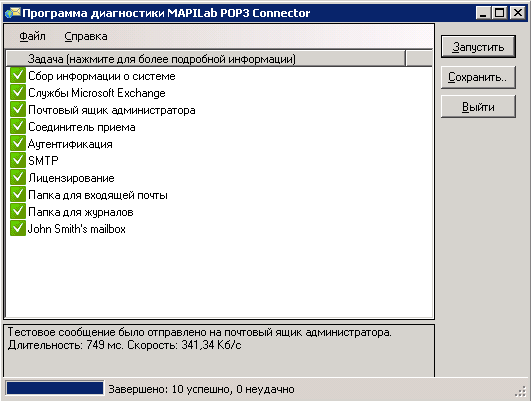Click the Запустить button

click(478, 46)
